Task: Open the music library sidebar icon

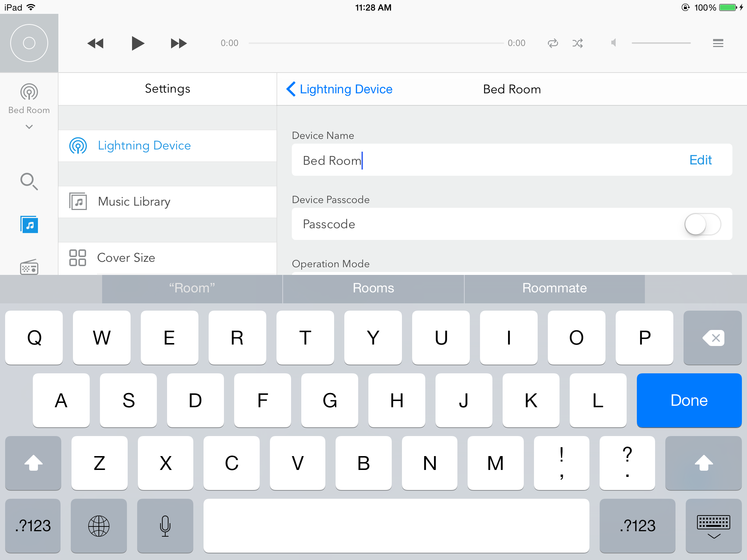Action: (x=29, y=224)
